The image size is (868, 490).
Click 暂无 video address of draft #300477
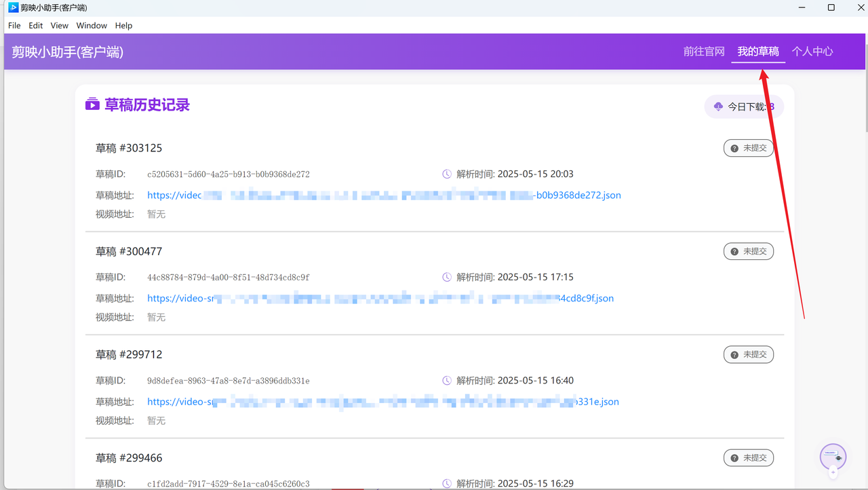(156, 318)
